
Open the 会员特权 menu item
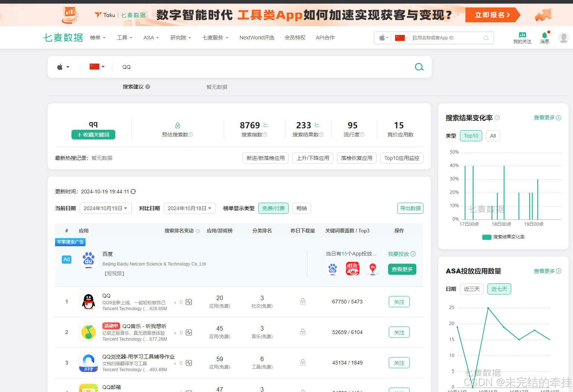point(295,38)
